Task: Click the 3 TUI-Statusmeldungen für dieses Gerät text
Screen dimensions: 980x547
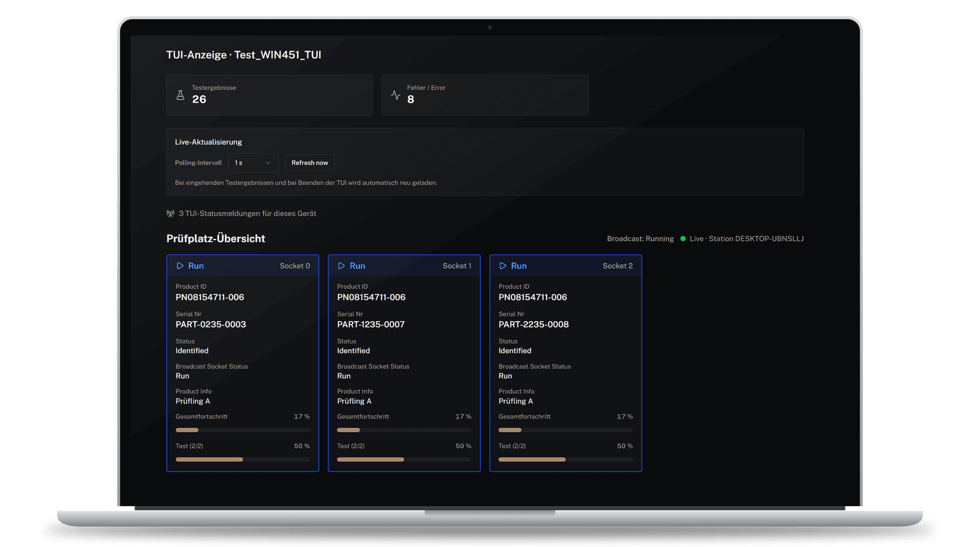Action: [x=248, y=213]
